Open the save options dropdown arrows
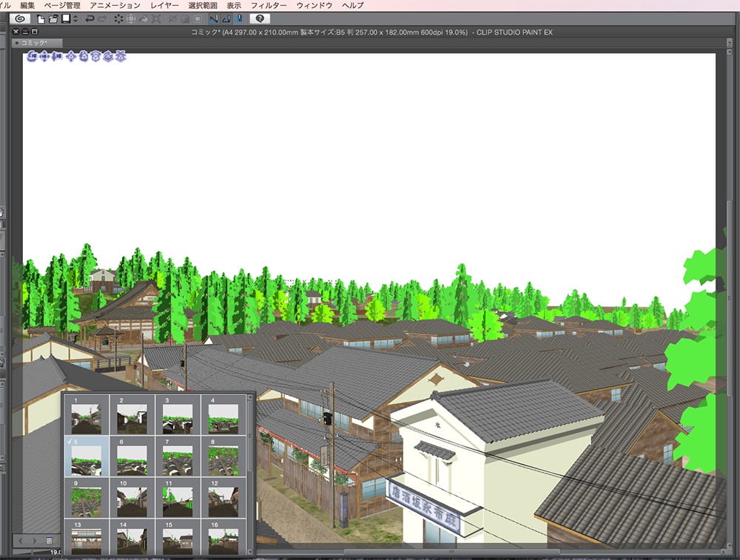This screenshot has height=560, width=740. pos(75,18)
